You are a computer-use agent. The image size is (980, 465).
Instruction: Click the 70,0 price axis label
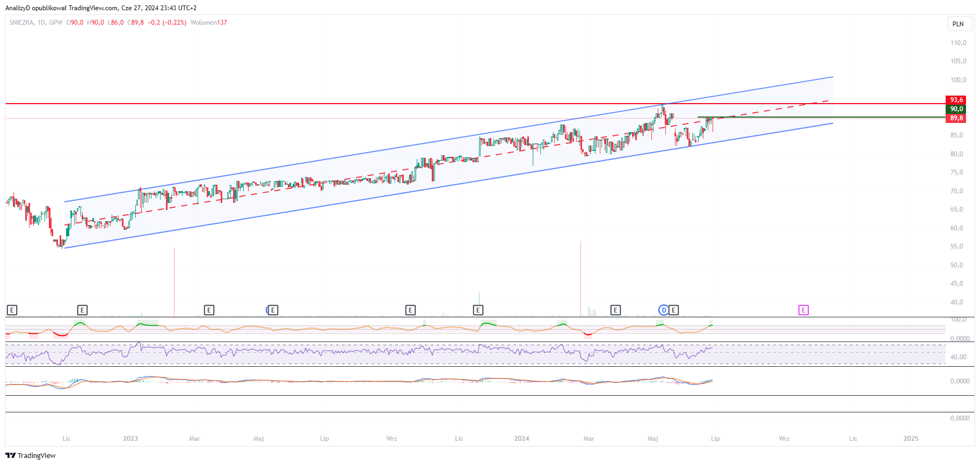click(x=956, y=191)
